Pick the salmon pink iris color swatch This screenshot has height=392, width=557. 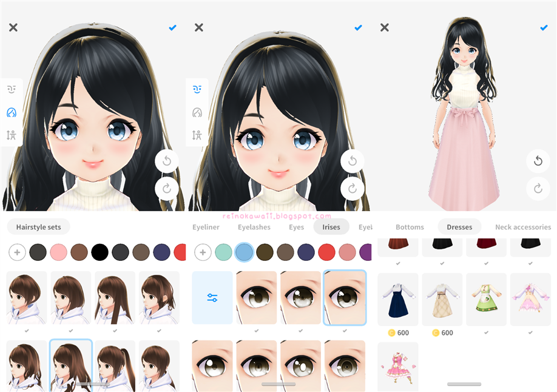(347, 252)
